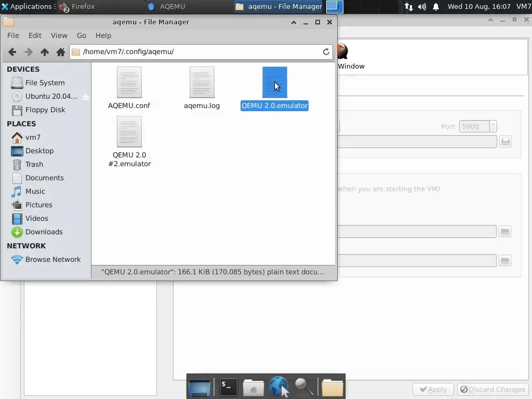Open the Downloads place
The height and width of the screenshot is (399, 532).
pyautogui.click(x=44, y=232)
